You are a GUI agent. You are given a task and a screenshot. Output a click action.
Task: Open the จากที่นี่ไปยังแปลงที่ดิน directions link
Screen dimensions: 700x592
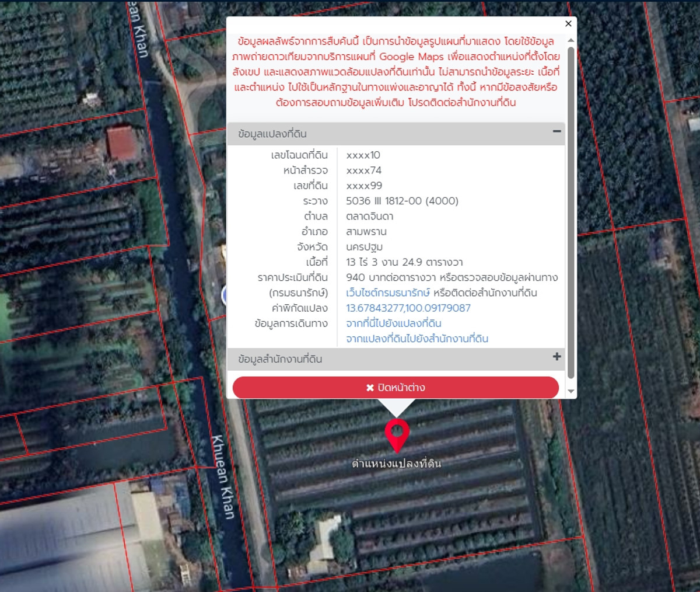pos(393,323)
